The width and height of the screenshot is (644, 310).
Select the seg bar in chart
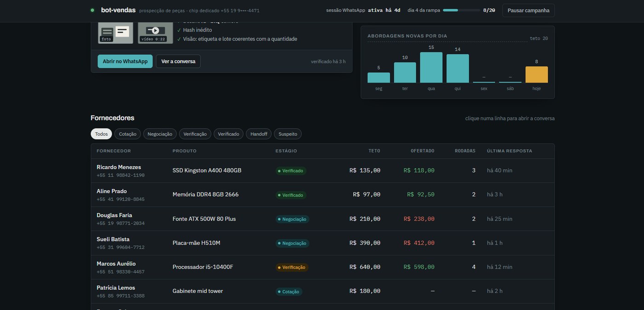379,77
